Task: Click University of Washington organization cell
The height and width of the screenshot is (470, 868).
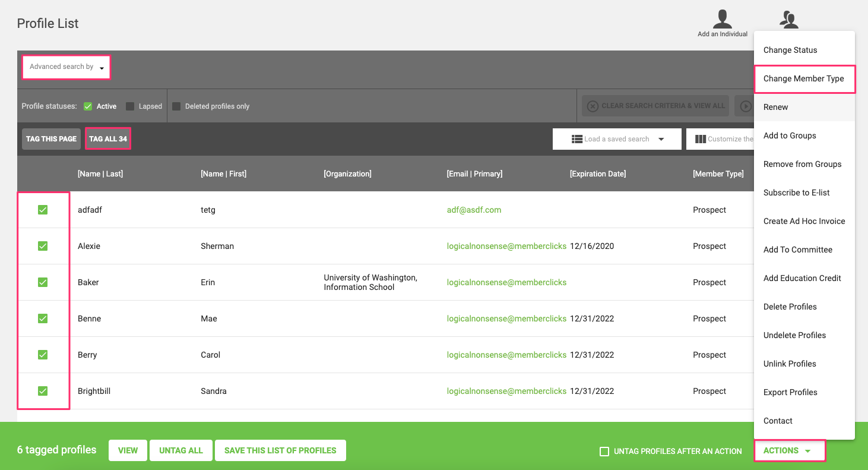Action: pos(370,282)
